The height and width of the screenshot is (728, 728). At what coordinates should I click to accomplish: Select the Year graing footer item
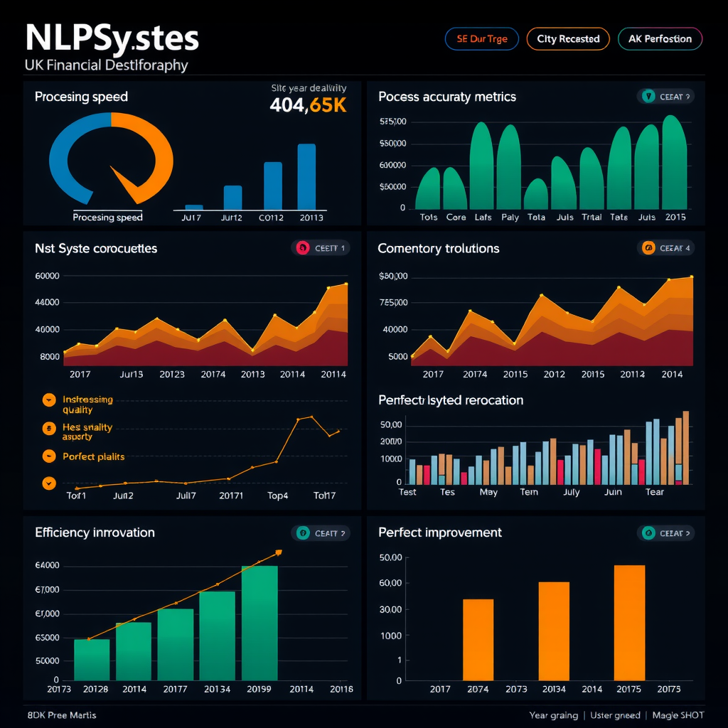click(556, 715)
